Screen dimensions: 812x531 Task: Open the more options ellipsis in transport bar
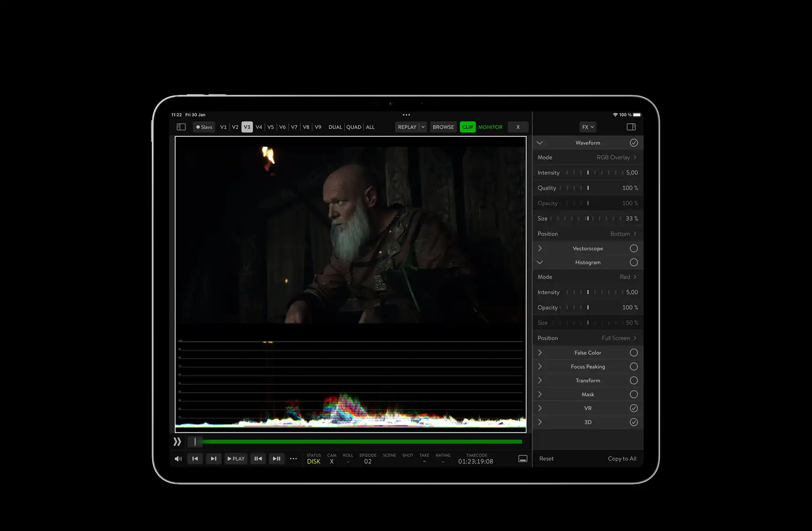coord(293,458)
